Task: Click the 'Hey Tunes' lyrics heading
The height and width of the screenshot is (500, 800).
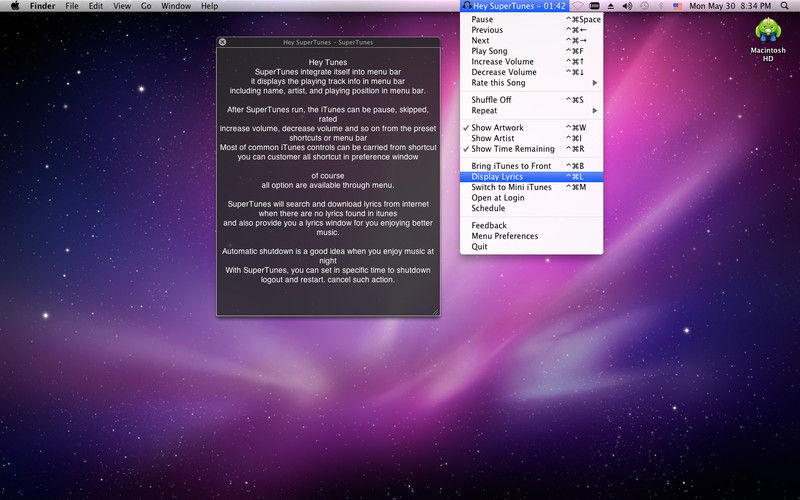Action: [x=328, y=62]
